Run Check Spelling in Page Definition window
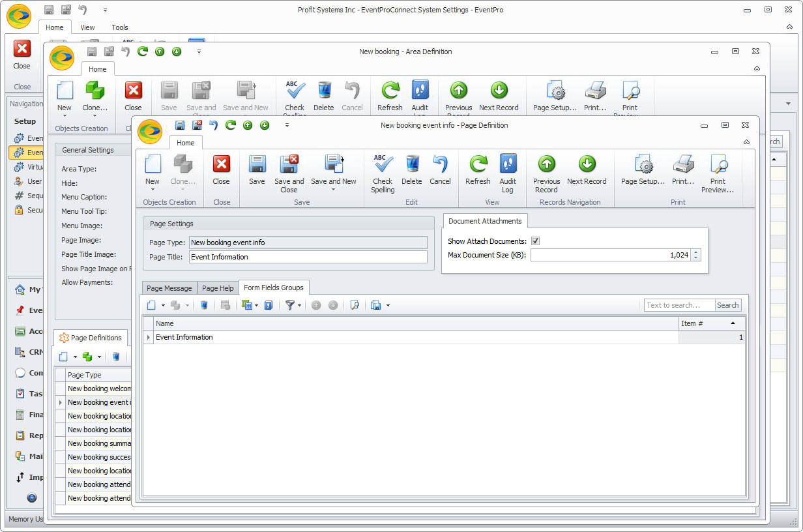Viewport: 803px width, 532px height. [x=383, y=174]
